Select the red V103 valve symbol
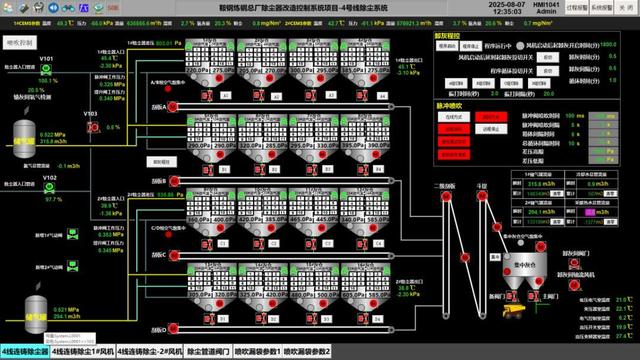The image size is (640, 360). tap(93, 127)
